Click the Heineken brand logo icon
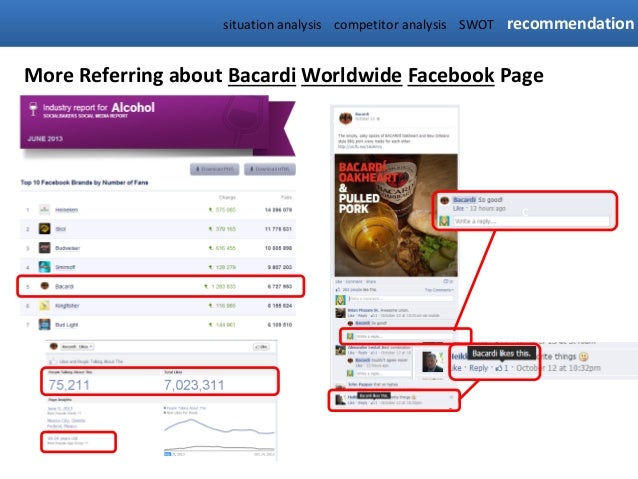Screen dimensions: 638x479 [44, 210]
